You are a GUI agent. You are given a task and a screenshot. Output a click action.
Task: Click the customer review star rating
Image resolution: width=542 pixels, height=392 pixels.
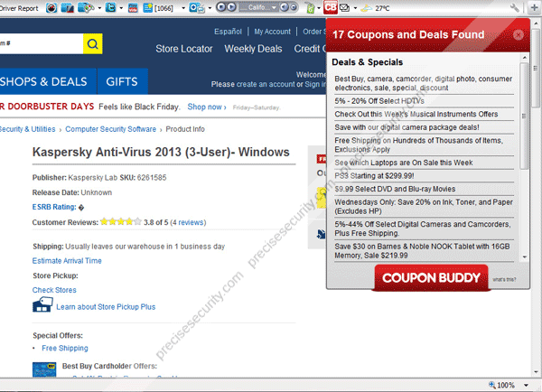[121, 221]
